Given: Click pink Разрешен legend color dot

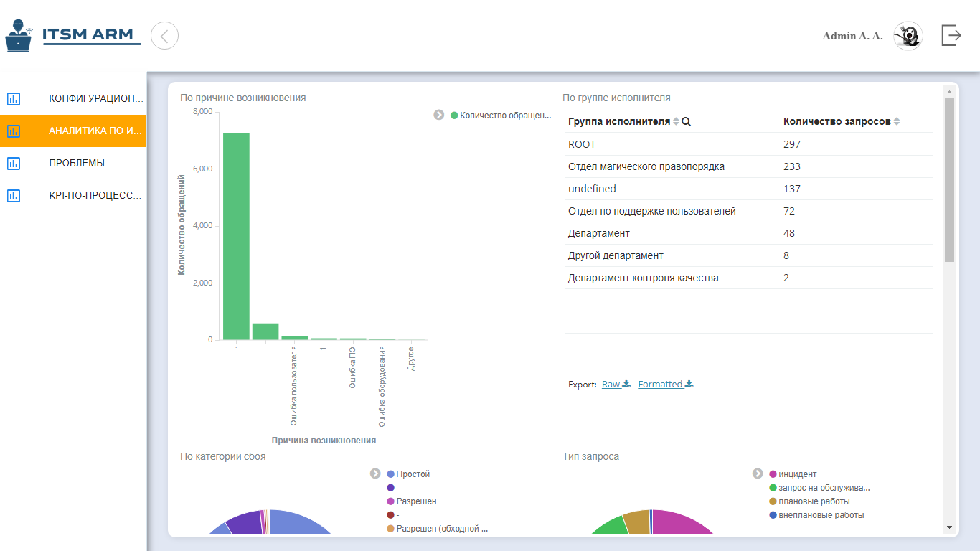Looking at the screenshot, I should (391, 501).
